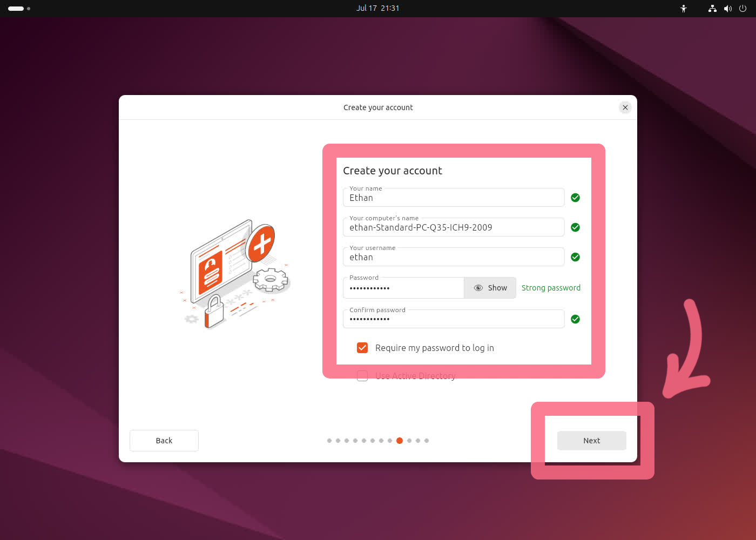Click the accessibility icon in top bar

pos(684,9)
